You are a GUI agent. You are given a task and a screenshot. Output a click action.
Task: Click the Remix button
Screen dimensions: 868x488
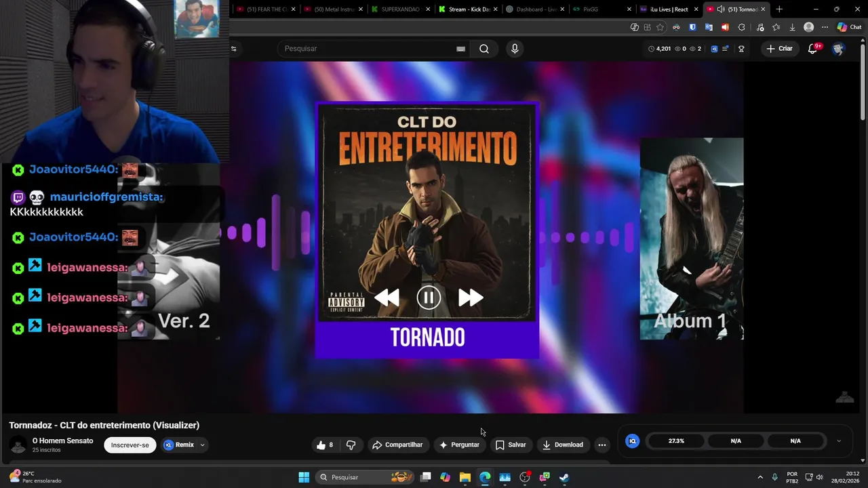click(x=179, y=445)
